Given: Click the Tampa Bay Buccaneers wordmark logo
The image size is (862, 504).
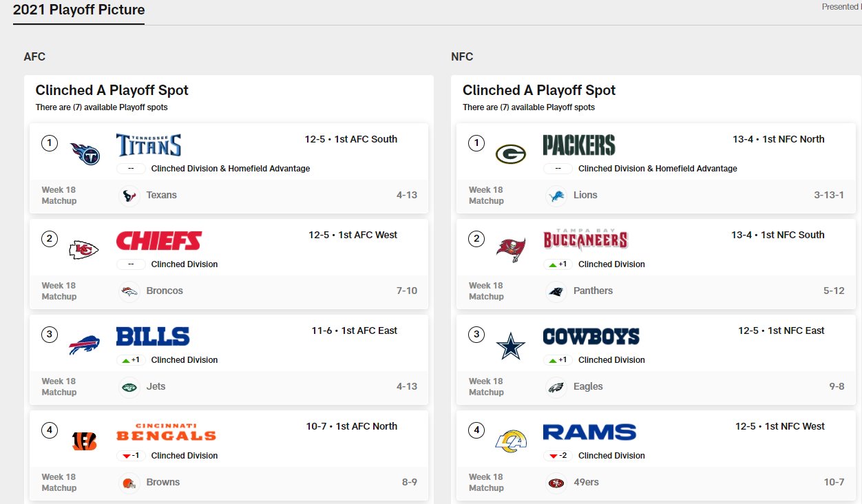Looking at the screenshot, I should 585,240.
